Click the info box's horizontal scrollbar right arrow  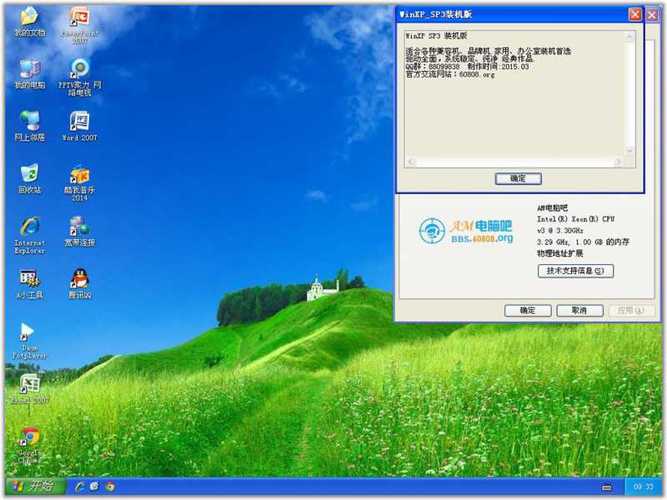pos(617,162)
